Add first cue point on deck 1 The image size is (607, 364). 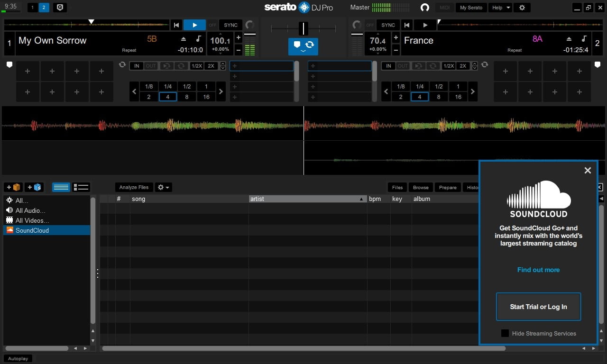pyautogui.click(x=28, y=71)
